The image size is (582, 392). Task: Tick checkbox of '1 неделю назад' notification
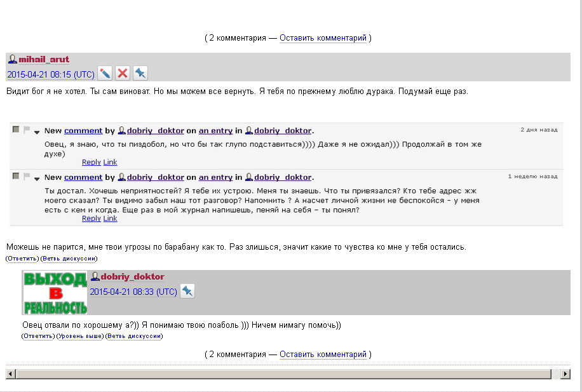tap(16, 176)
